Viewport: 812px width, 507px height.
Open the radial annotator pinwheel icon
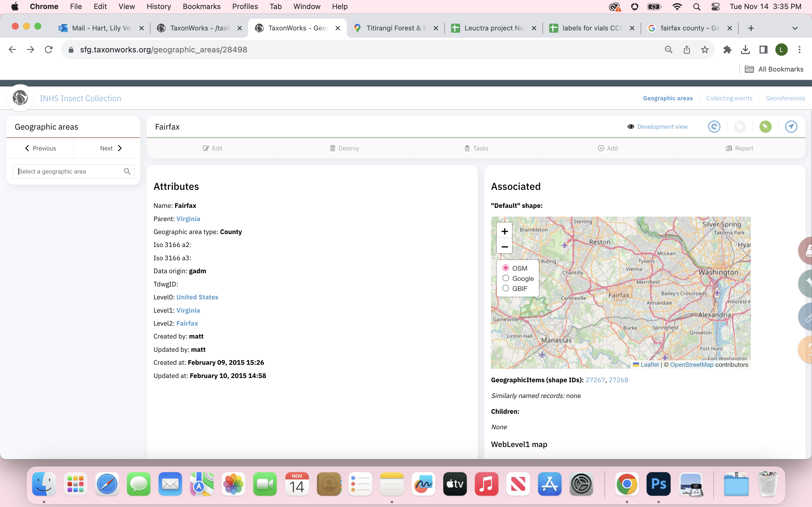714,126
